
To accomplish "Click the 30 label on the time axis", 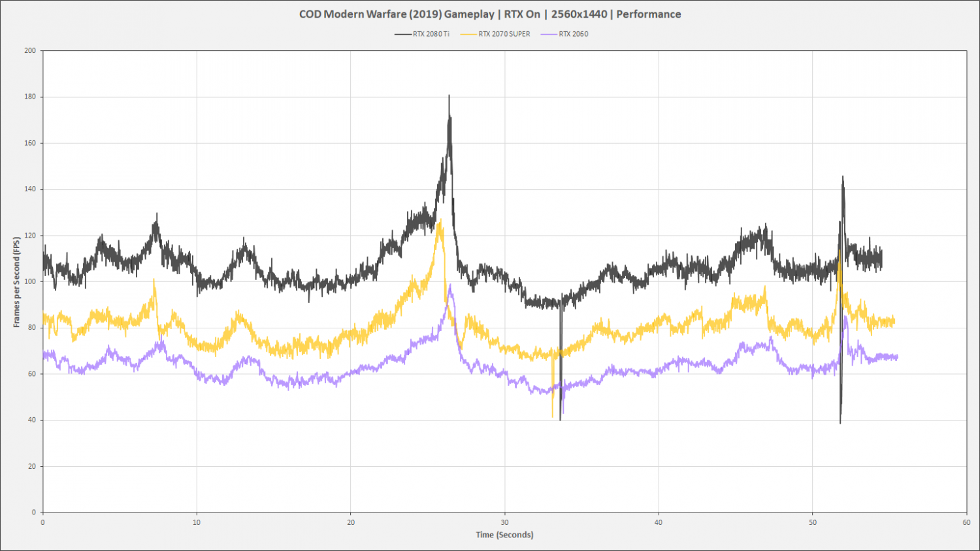I will click(504, 522).
